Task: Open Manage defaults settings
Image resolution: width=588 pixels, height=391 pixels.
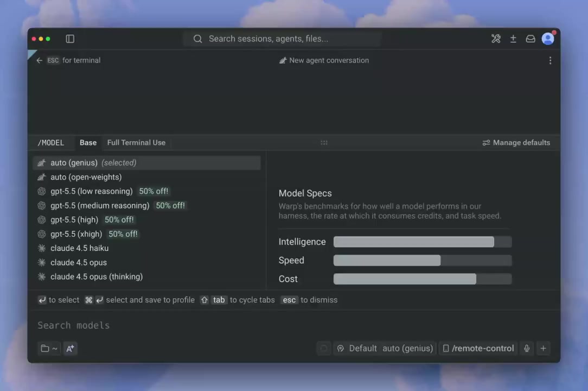Action: click(516, 143)
